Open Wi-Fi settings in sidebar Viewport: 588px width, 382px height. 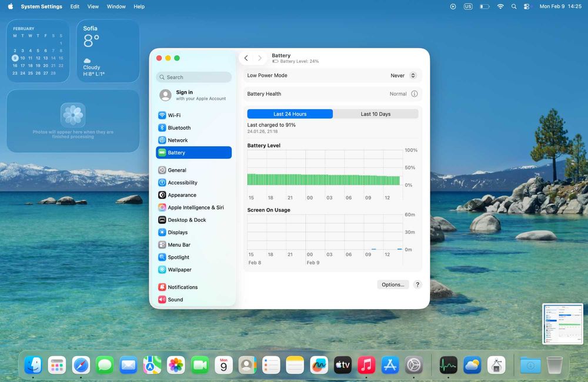[x=193, y=115]
